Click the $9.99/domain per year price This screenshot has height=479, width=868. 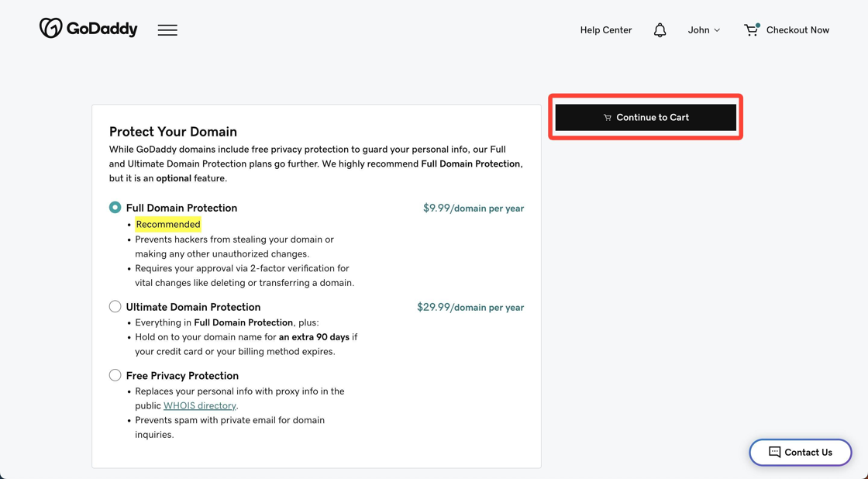[474, 208]
